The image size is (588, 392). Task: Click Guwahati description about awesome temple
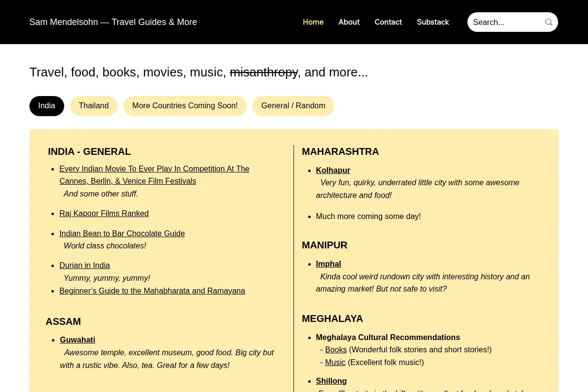[x=167, y=359]
